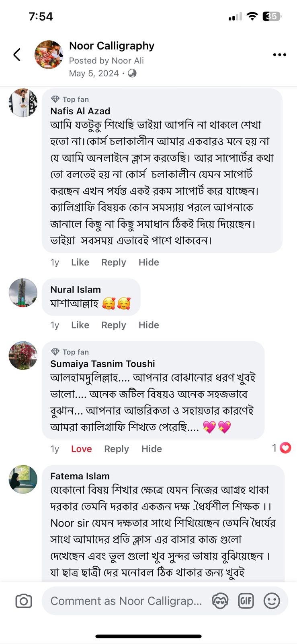
Task: Like Nural Islam's comment
Action: click(x=80, y=325)
